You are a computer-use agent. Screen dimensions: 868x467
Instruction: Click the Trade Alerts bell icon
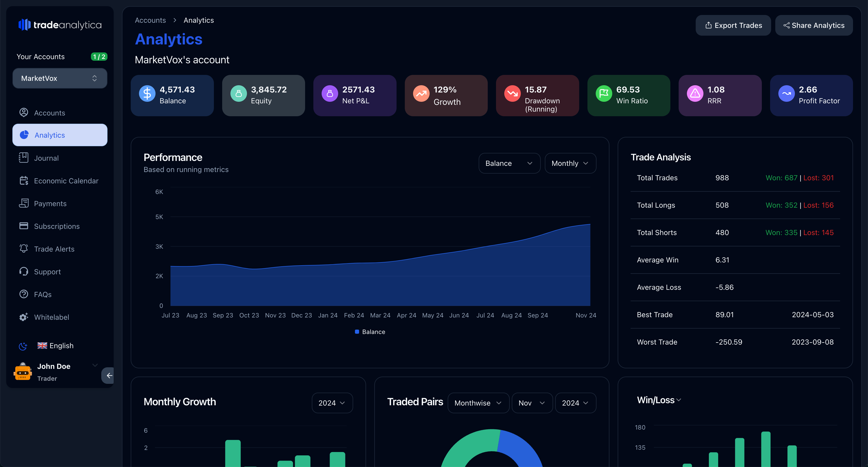(24, 249)
